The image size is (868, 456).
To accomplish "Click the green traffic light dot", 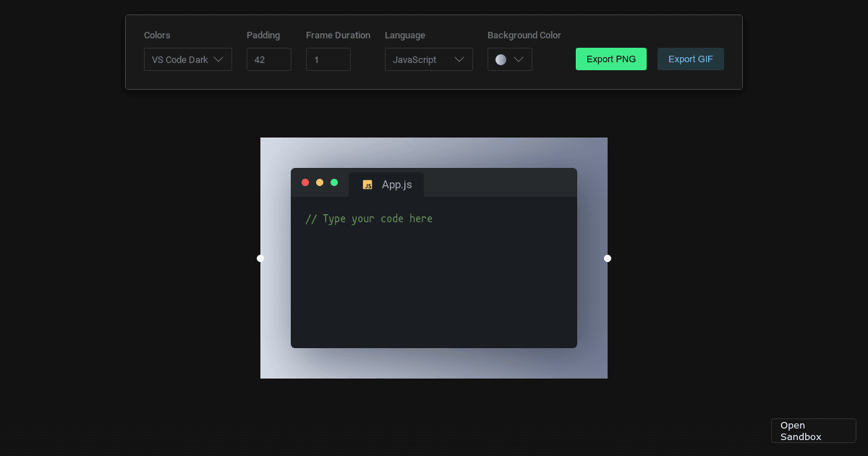I will [x=334, y=182].
